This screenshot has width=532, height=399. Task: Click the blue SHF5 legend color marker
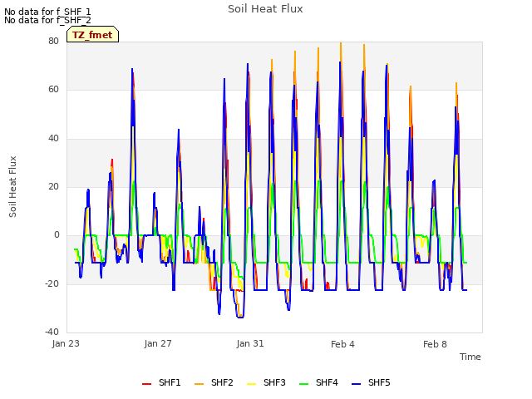[357, 384]
